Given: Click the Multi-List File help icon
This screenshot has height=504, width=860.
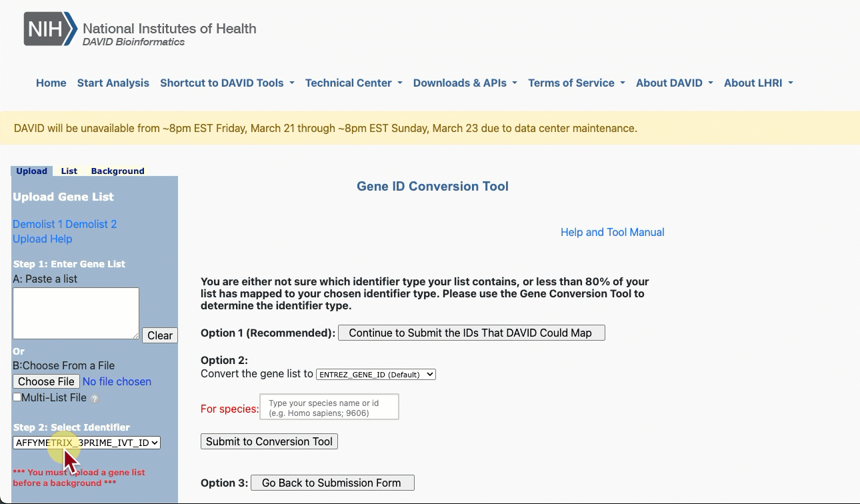Looking at the screenshot, I should point(95,399).
